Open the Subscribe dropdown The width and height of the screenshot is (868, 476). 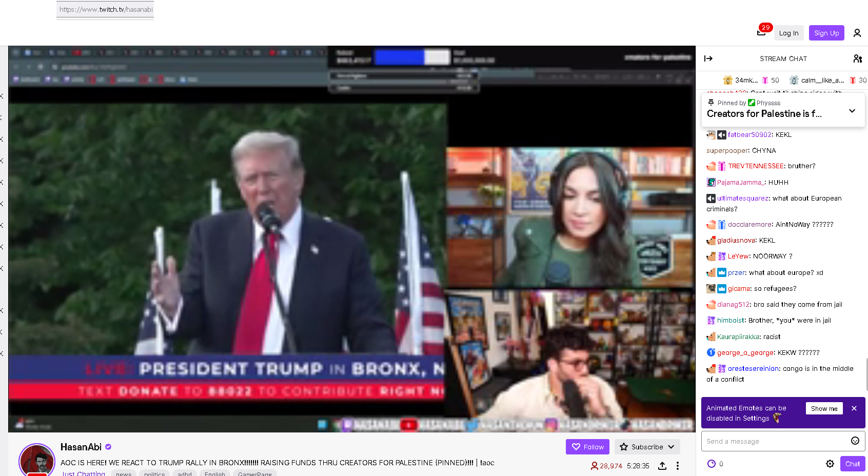click(647, 447)
